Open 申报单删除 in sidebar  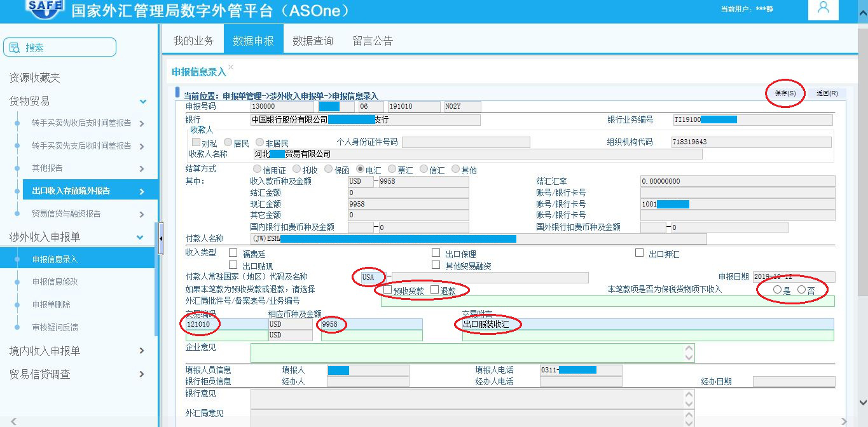[51, 304]
